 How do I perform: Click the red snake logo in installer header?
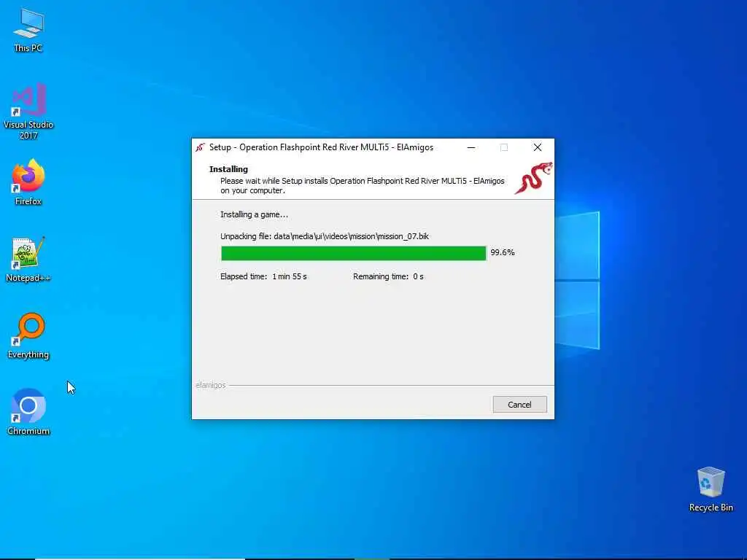coord(533,178)
